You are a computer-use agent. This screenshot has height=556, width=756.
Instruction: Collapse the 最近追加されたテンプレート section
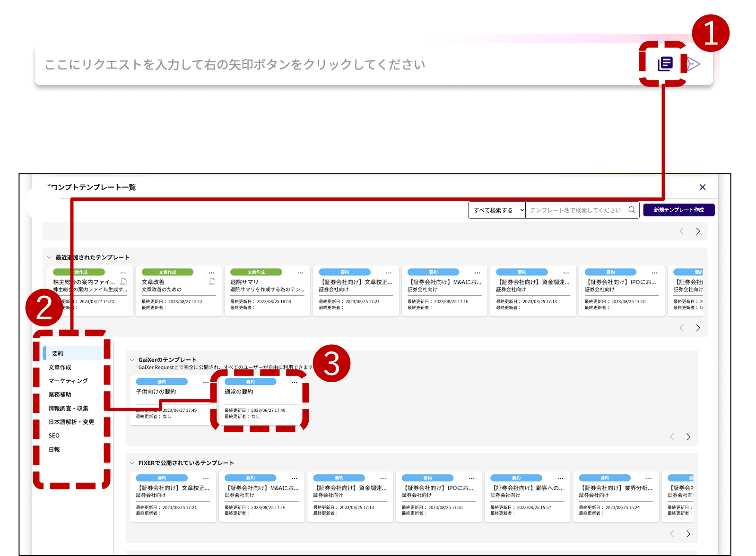(49, 257)
